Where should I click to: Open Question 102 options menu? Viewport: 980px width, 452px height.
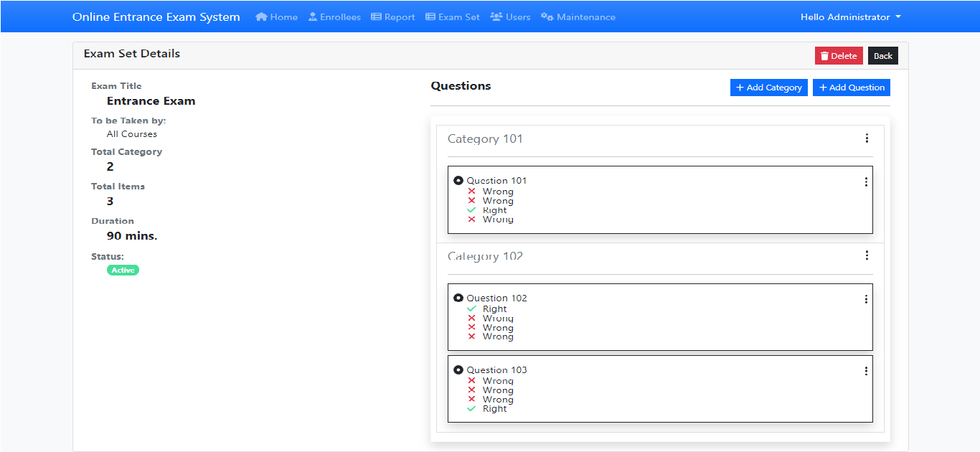[866, 299]
